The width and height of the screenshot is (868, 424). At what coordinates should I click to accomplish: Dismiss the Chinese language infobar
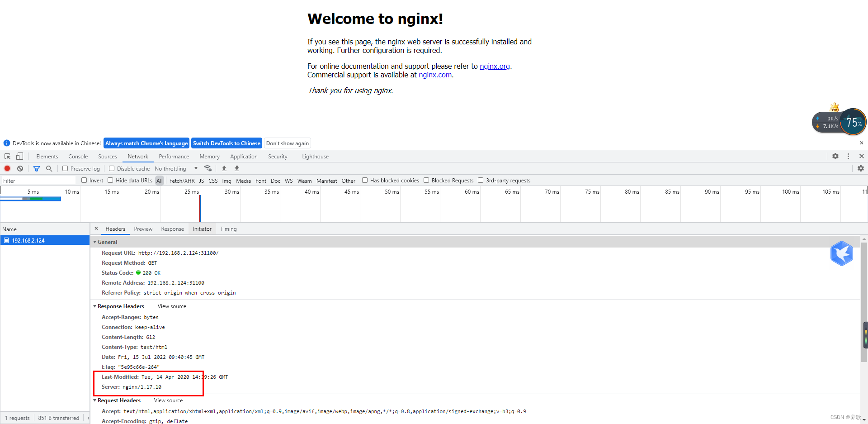tap(862, 143)
